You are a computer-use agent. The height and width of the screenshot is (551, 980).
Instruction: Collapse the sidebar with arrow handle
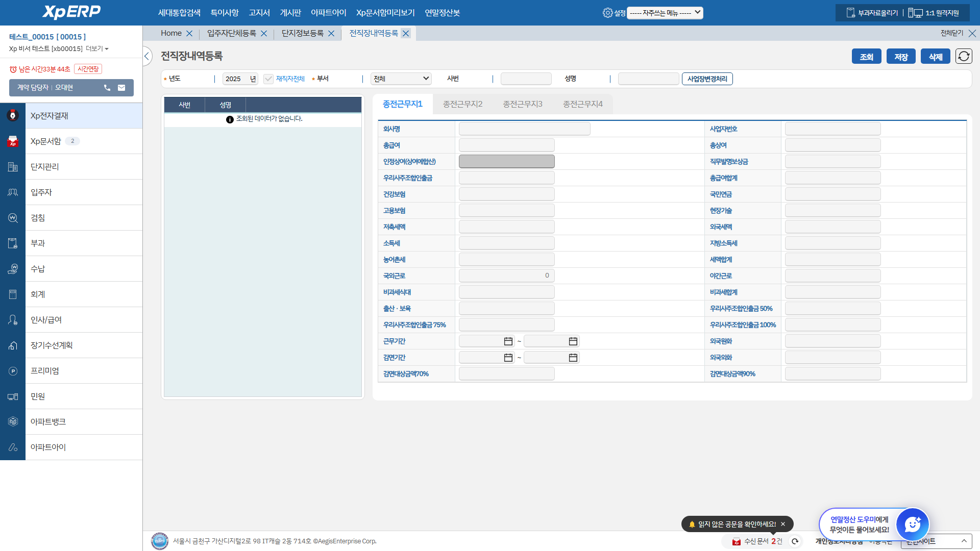(x=147, y=56)
